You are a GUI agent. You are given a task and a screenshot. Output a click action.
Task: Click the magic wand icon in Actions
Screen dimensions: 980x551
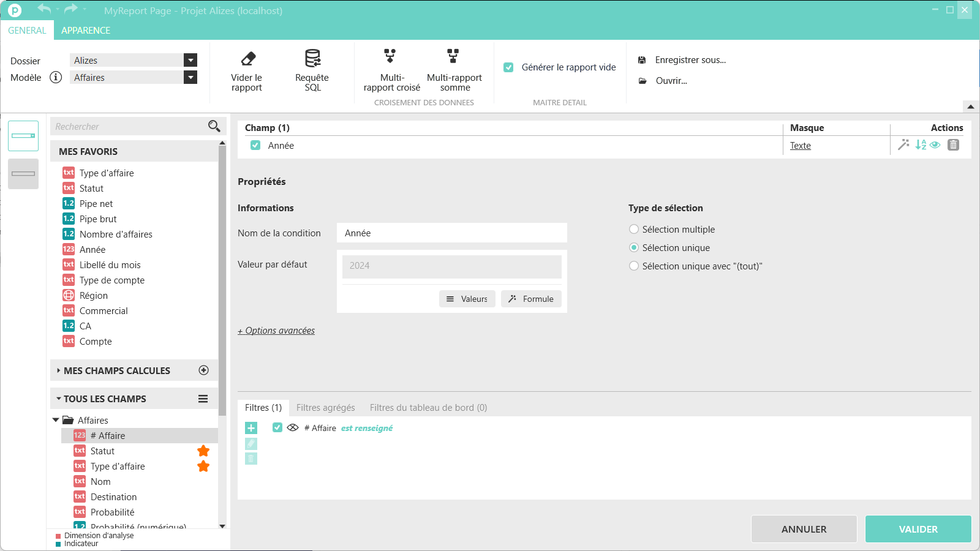pyautogui.click(x=903, y=145)
